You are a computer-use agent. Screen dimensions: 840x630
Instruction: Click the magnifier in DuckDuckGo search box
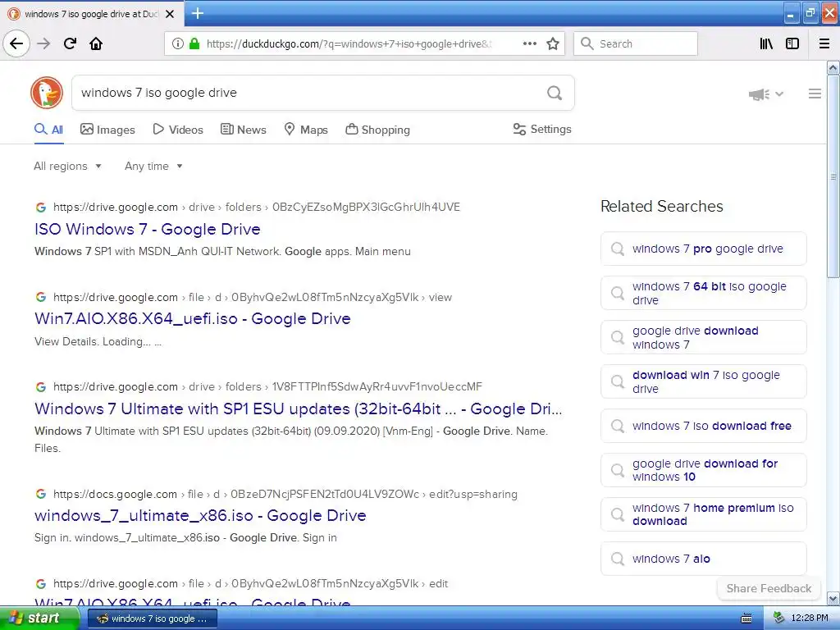pyautogui.click(x=555, y=94)
